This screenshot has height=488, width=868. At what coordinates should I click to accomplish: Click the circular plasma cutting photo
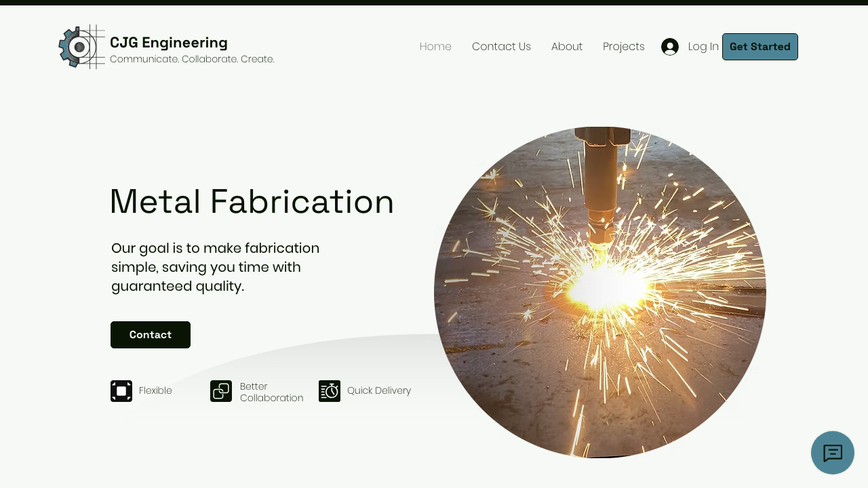click(600, 293)
